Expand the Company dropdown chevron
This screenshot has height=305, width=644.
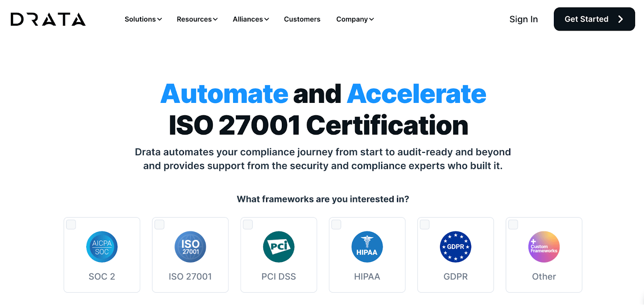pos(372,19)
